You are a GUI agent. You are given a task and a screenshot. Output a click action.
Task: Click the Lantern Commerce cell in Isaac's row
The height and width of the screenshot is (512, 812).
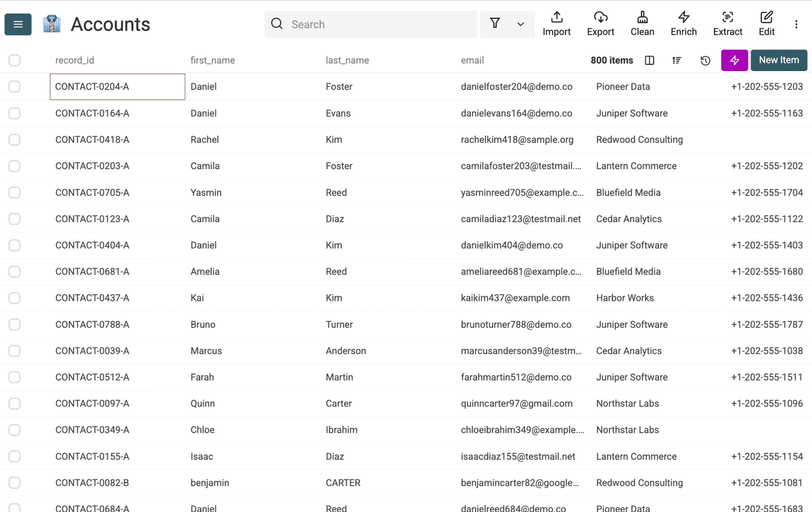(636, 456)
